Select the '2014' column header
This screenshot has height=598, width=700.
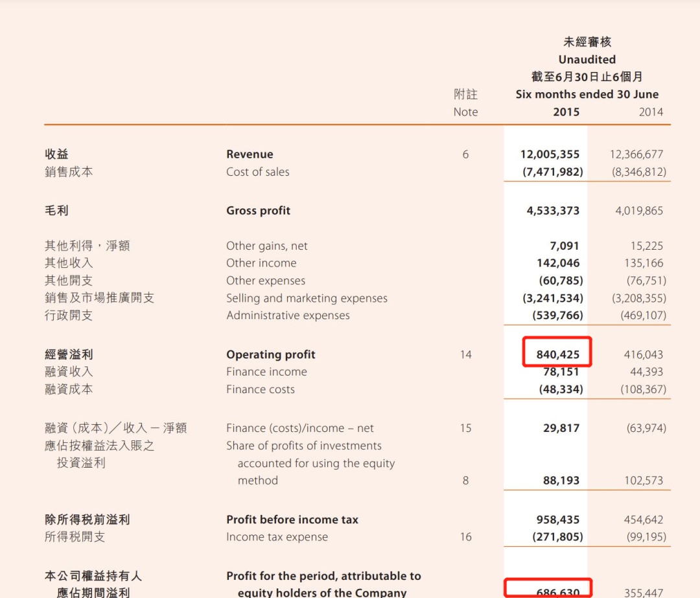[x=651, y=112]
